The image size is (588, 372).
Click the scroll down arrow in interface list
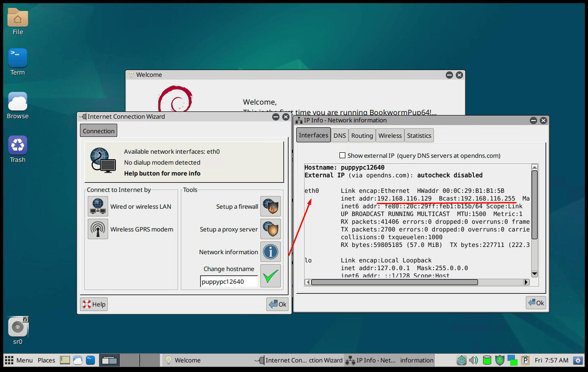[534, 274]
